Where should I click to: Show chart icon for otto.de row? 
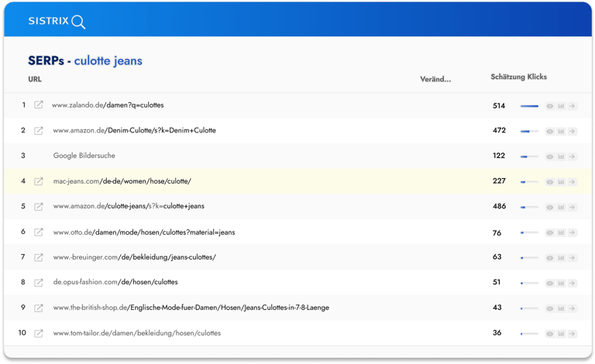(x=561, y=232)
